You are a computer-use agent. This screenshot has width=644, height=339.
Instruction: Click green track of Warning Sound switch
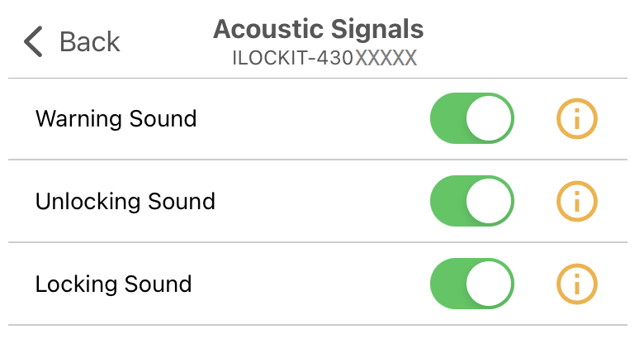(447, 119)
